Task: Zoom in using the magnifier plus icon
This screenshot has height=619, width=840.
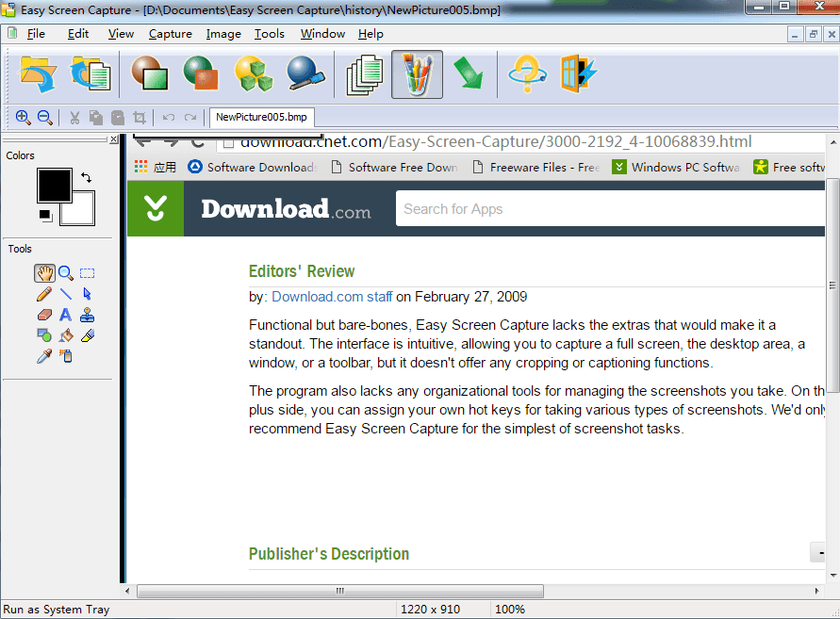Action: coord(23,117)
